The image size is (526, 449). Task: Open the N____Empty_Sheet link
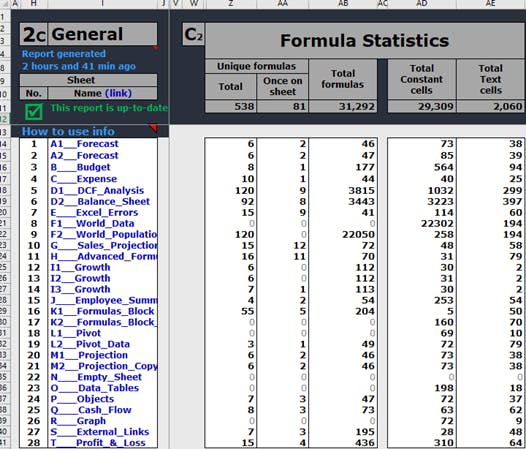coord(96,377)
